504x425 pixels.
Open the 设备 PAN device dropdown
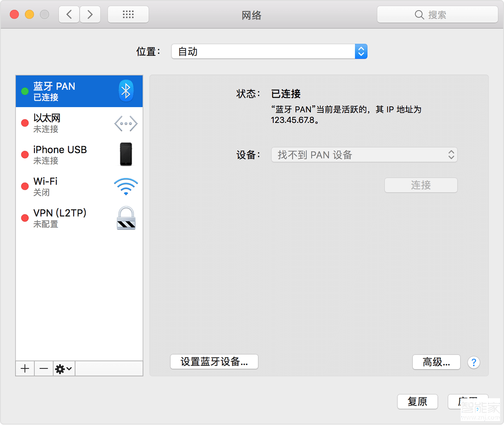[x=364, y=155]
